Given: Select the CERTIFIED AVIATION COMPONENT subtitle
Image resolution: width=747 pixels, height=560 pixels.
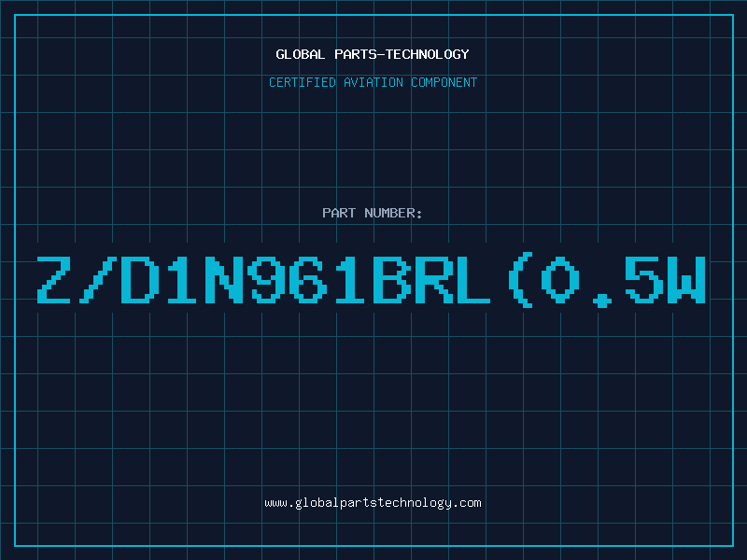Looking at the screenshot, I should click(373, 82).
